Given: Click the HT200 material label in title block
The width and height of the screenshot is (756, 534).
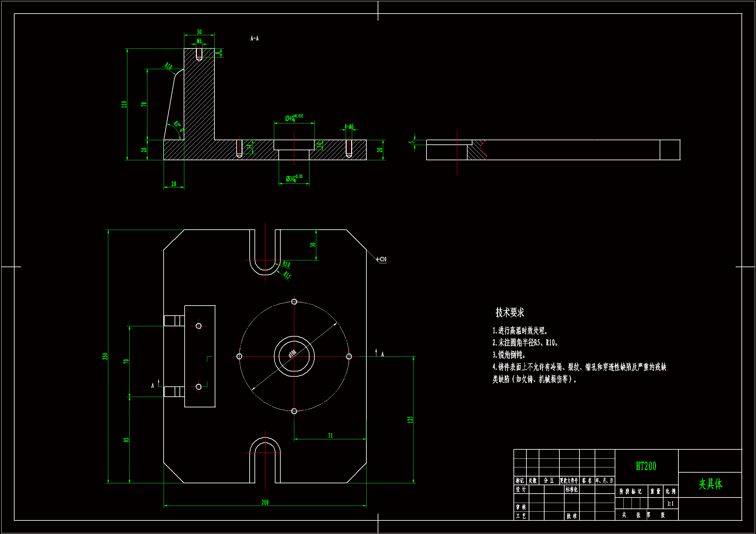Looking at the screenshot, I should coord(646,466).
